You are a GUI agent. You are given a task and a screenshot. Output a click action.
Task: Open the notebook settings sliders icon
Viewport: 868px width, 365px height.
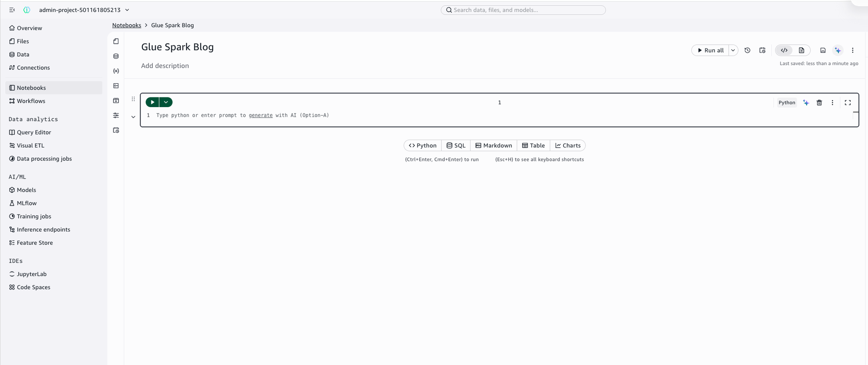(x=116, y=115)
